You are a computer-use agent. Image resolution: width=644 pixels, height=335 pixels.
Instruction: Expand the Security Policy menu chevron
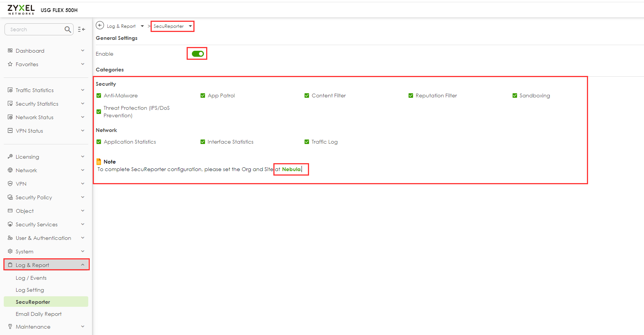click(83, 197)
